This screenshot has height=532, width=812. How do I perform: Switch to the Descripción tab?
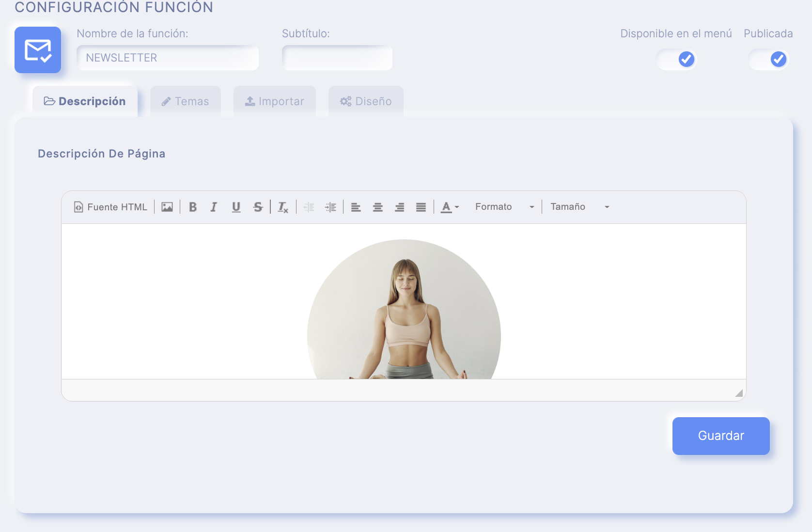tap(85, 101)
